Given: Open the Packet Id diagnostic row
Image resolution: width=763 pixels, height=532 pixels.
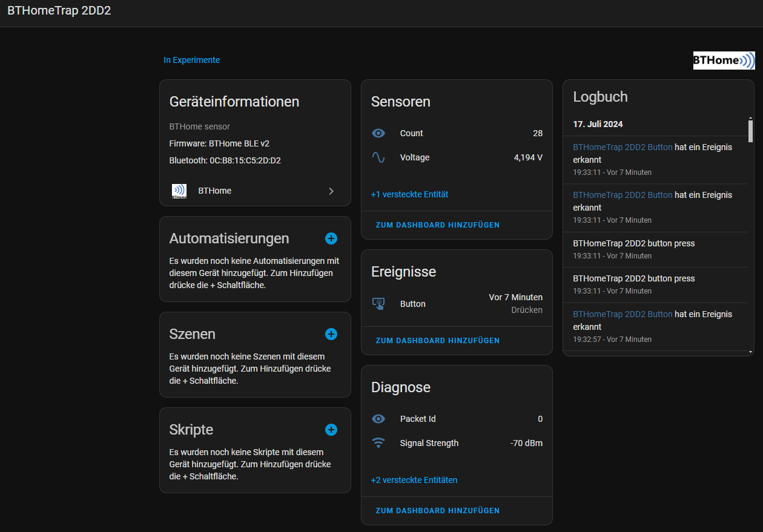Looking at the screenshot, I should (457, 419).
